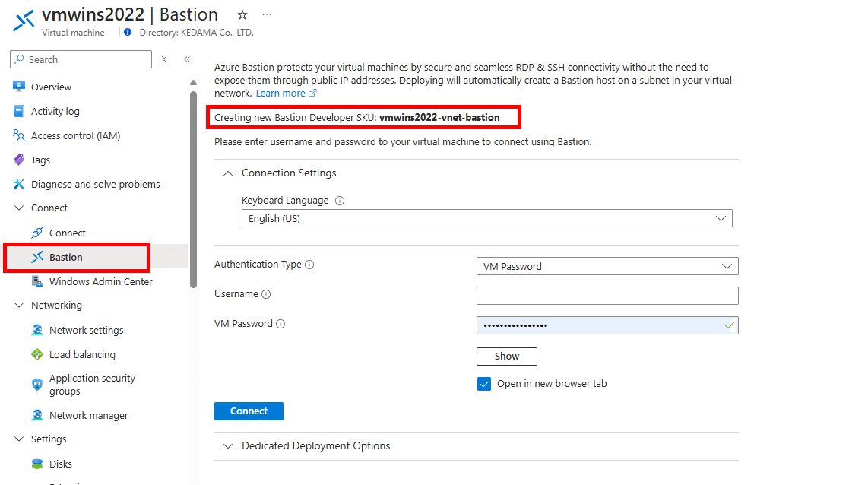The width and height of the screenshot is (868, 485).
Task: Uncheck Open in new browser tab
Action: pos(484,384)
